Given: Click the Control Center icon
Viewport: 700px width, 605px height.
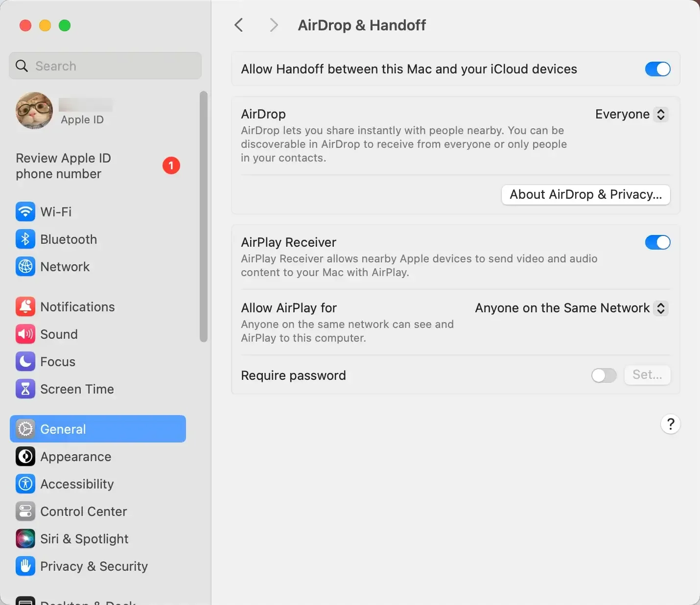Looking at the screenshot, I should [x=25, y=512].
